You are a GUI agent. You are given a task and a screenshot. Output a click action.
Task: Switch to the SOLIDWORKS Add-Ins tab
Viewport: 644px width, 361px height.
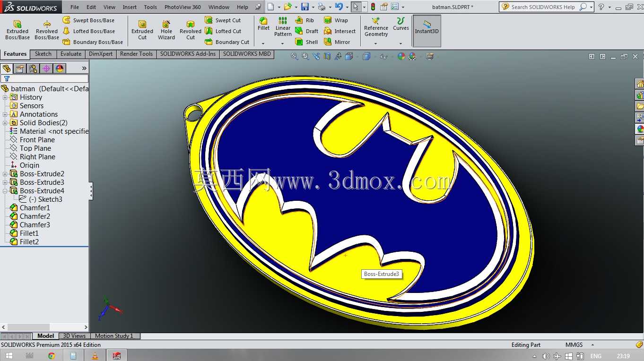[188, 54]
